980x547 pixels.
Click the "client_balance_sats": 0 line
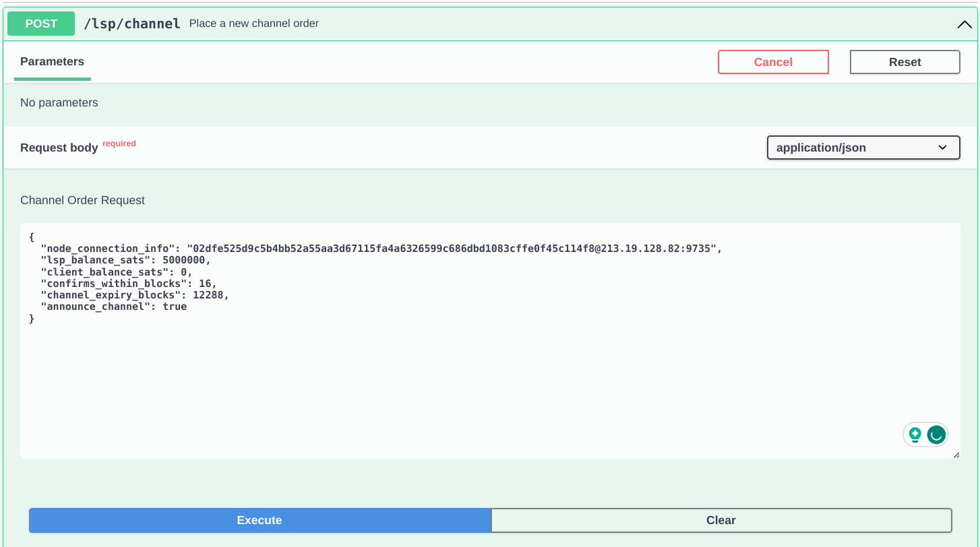pos(117,272)
